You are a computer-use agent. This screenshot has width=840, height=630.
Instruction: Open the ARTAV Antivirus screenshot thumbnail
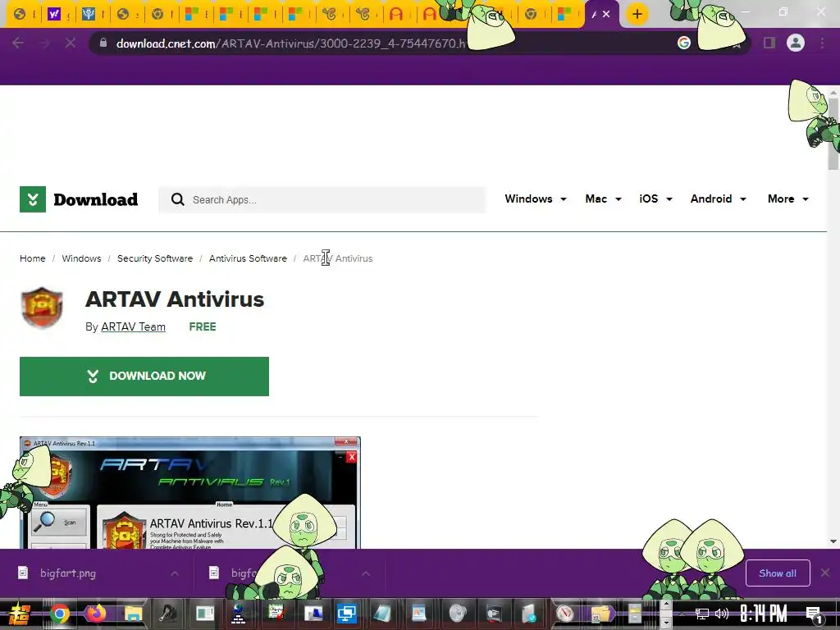click(x=190, y=492)
